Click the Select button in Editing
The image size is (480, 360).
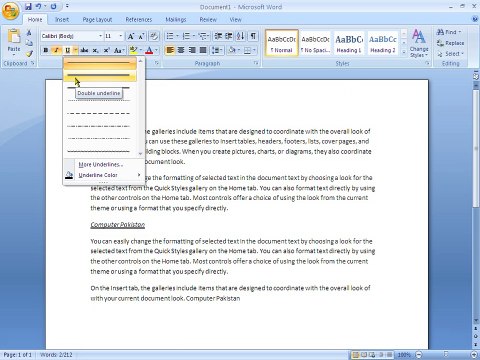pos(450,54)
